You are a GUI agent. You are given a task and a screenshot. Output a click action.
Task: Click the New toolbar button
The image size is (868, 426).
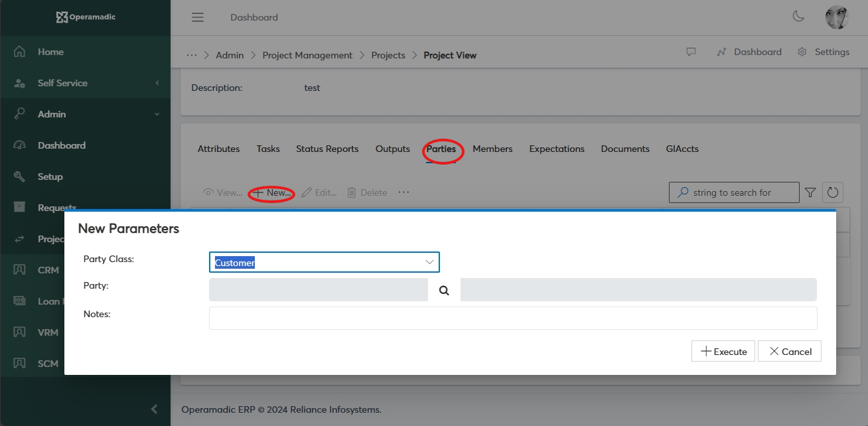272,192
